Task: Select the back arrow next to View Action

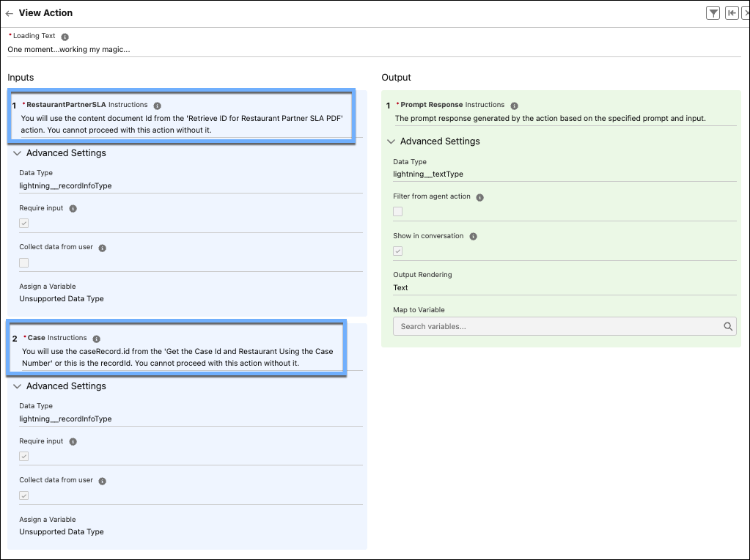Action: tap(10, 12)
